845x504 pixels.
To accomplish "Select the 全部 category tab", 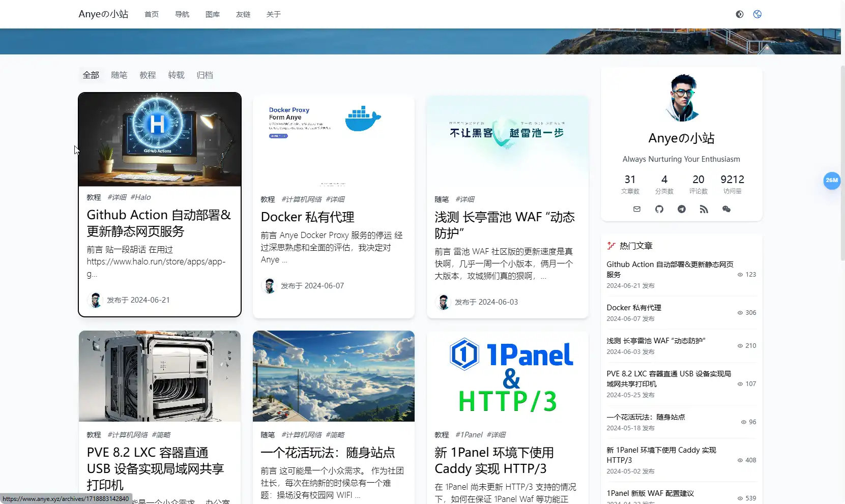I will (91, 75).
